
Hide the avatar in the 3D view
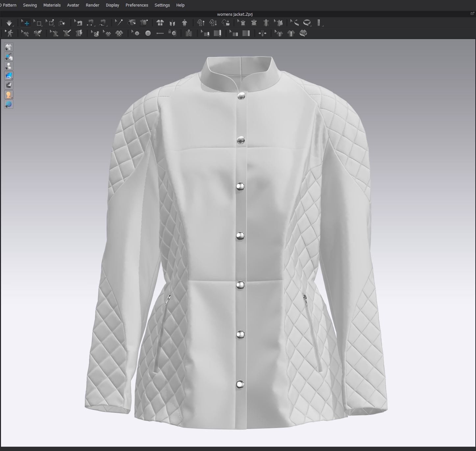click(x=9, y=66)
